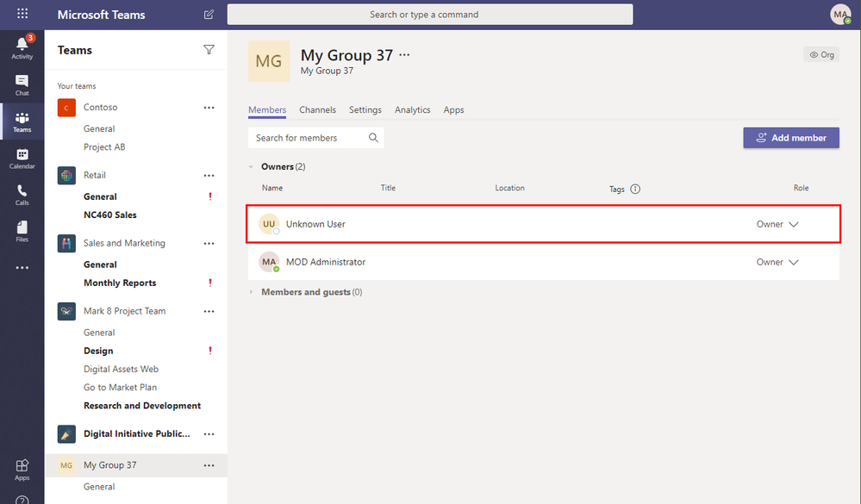
Task: Click the Sales and Marketing team avatar
Action: [x=66, y=243]
